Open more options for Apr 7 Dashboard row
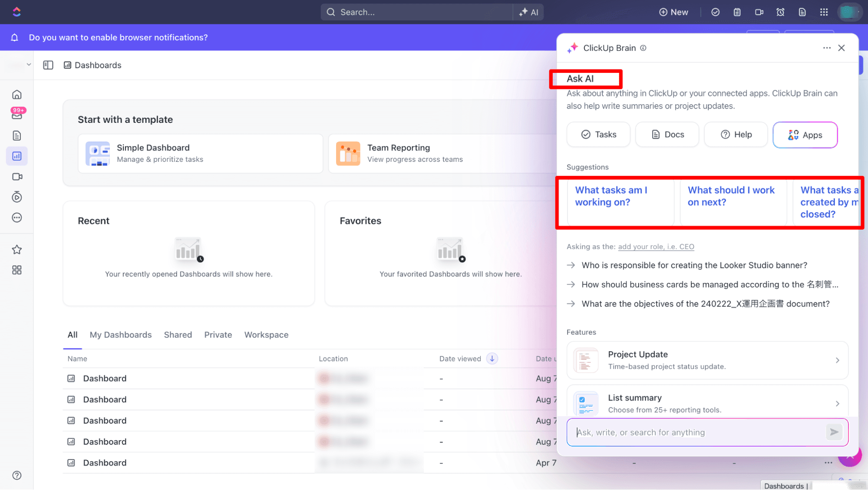Image resolution: width=868 pixels, height=490 pixels. [828, 463]
